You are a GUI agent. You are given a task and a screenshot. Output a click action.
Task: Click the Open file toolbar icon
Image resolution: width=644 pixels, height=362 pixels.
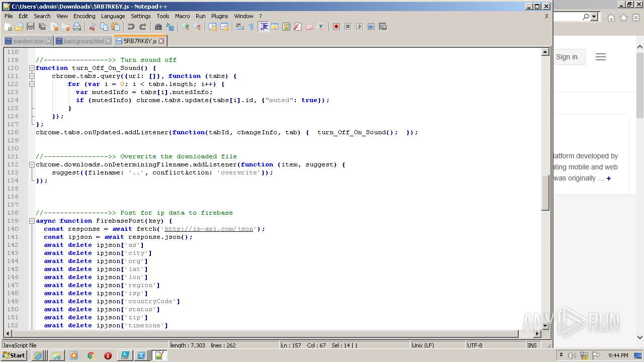[x=19, y=27]
